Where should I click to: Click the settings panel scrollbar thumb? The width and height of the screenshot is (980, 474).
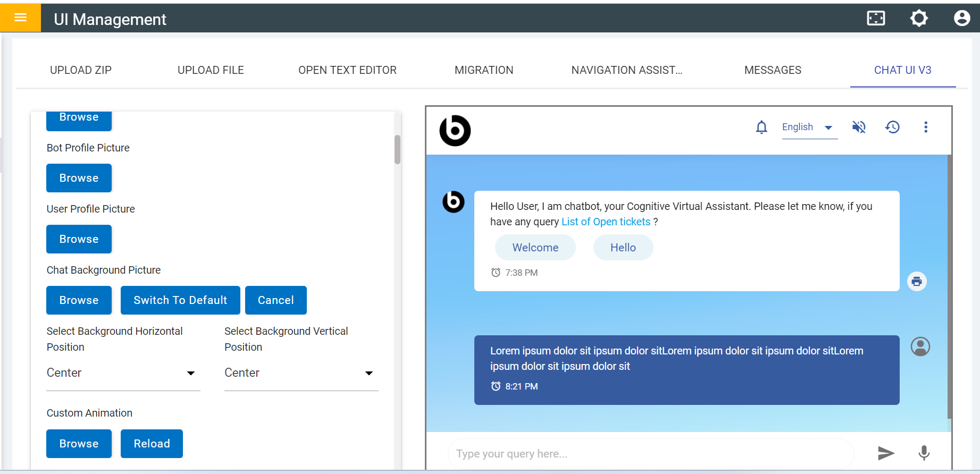tap(397, 149)
